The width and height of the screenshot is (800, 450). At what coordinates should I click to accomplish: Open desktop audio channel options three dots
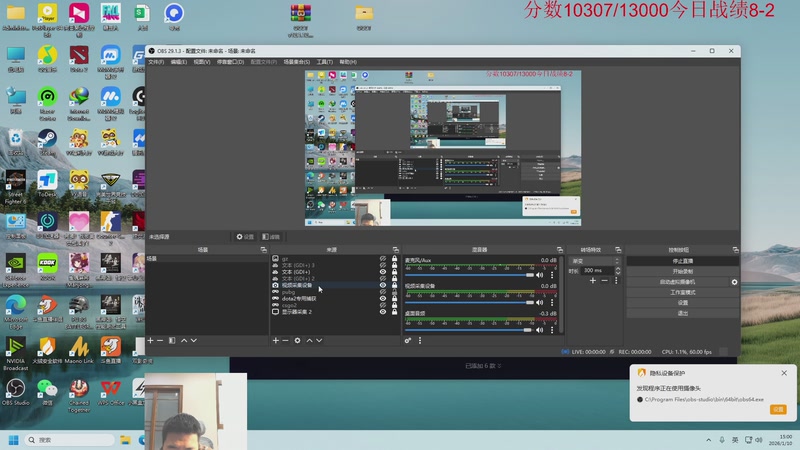552,330
